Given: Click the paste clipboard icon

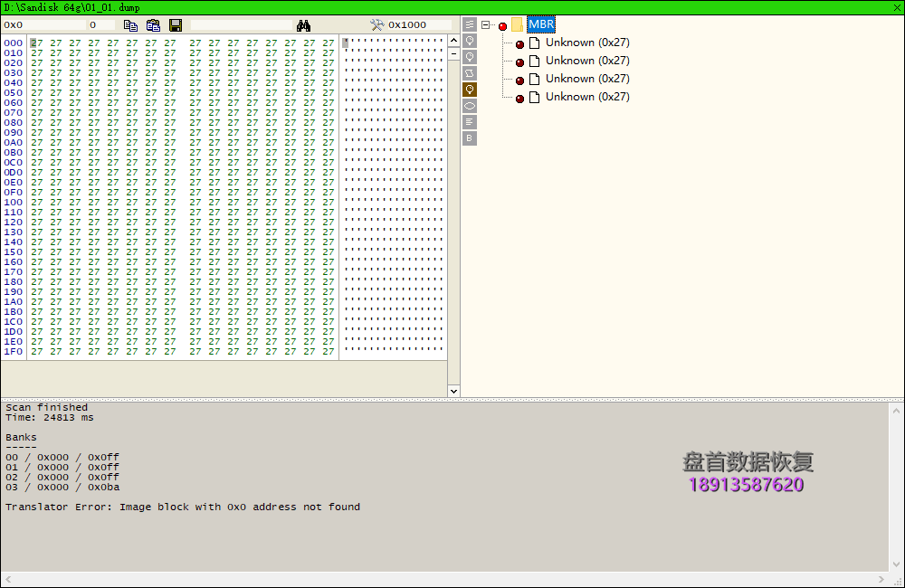Looking at the screenshot, I should 153,25.
